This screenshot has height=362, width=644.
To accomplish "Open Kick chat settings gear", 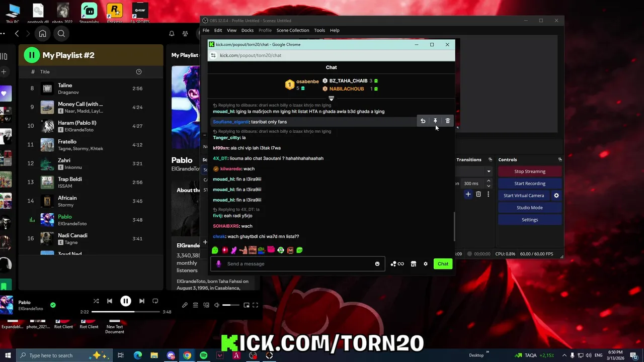I will 426,263.
